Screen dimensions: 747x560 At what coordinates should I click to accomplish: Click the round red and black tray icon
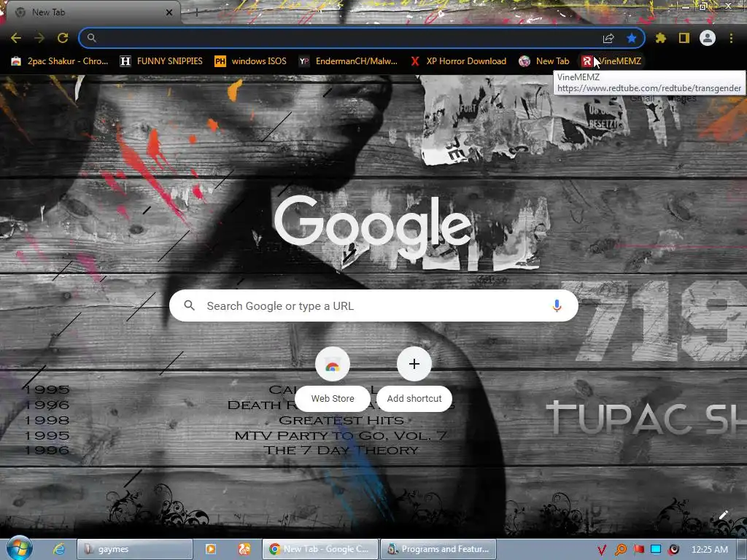click(674, 550)
